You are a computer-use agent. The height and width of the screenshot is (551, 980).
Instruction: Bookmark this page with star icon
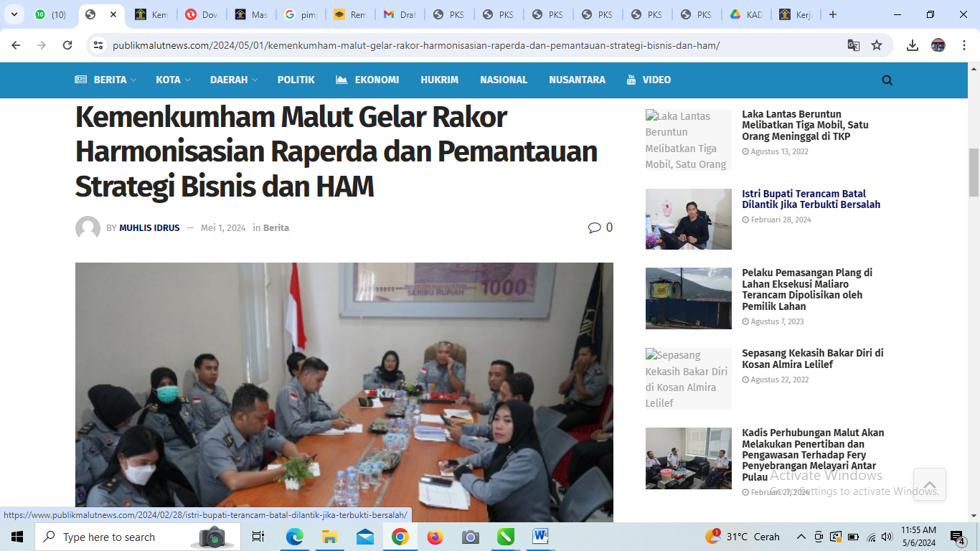[877, 45]
